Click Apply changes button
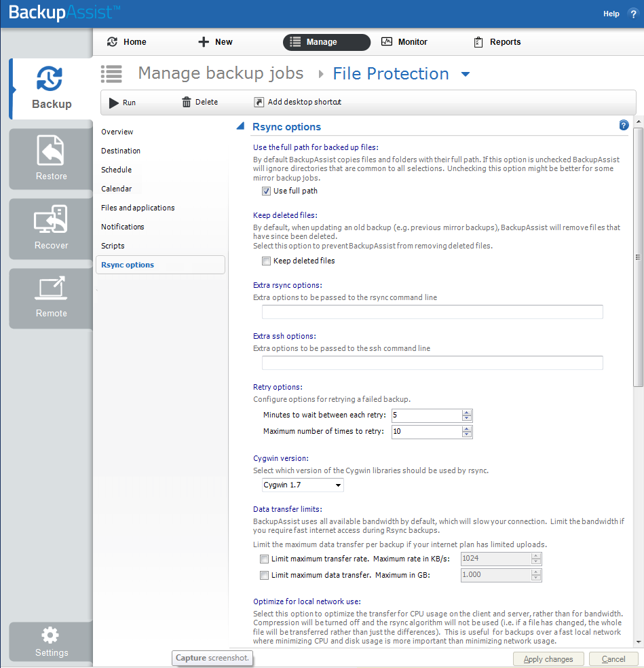The height and width of the screenshot is (668, 644). [548, 659]
